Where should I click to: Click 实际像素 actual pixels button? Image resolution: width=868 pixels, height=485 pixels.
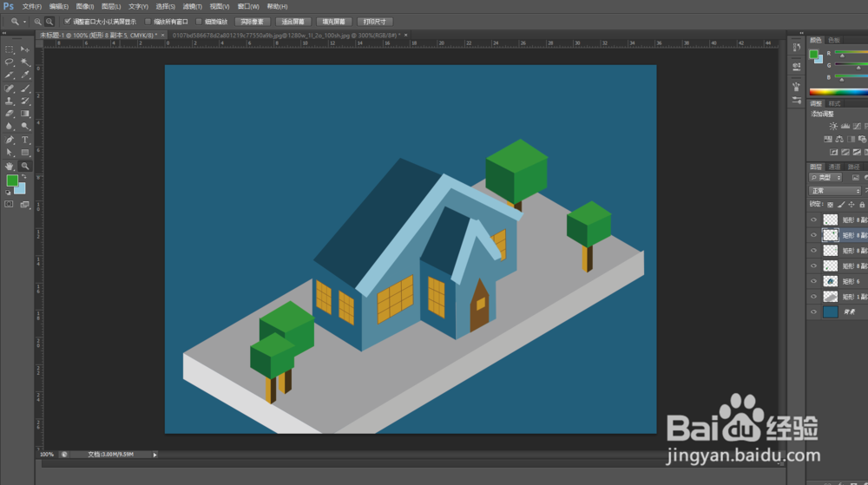tap(253, 22)
